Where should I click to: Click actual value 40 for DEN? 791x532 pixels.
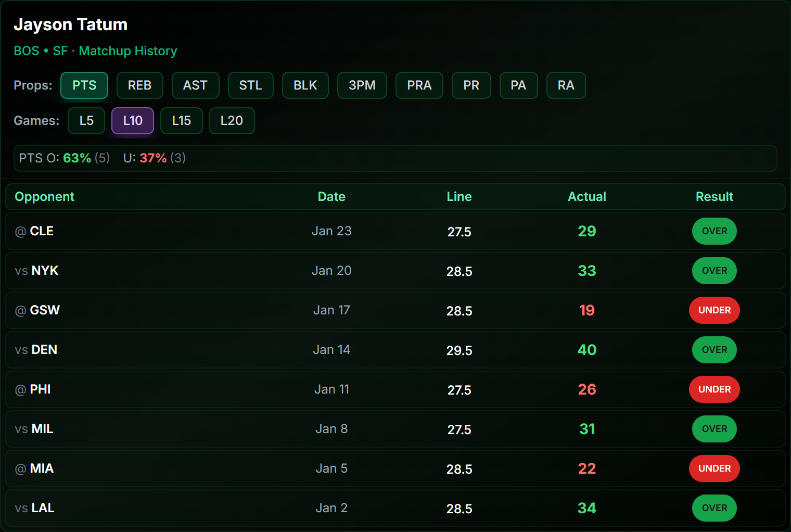tap(586, 350)
